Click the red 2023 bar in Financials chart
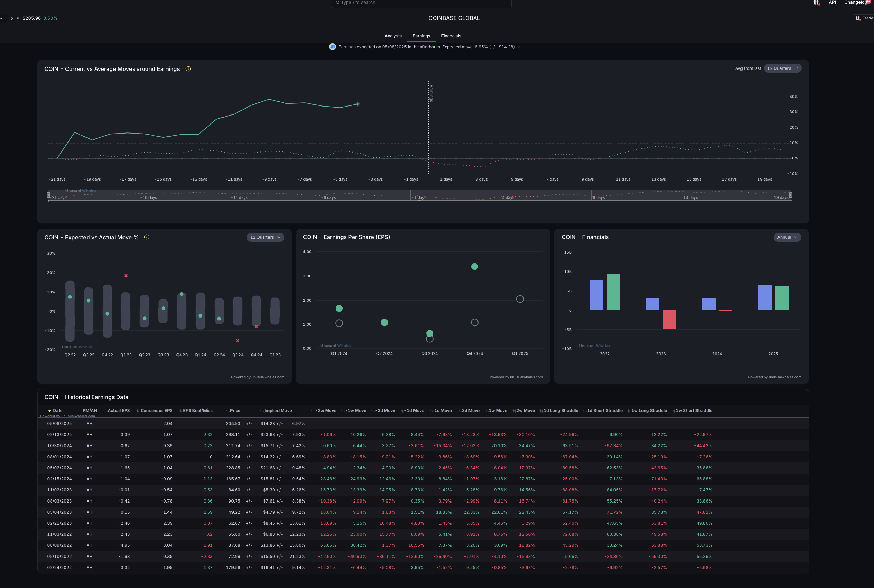Image resolution: width=874 pixels, height=588 pixels. (x=669, y=320)
